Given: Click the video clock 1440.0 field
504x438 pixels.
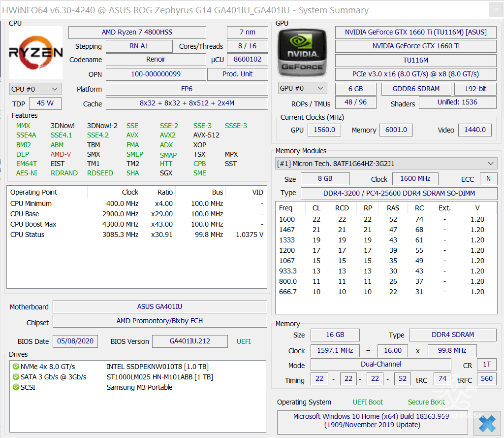Looking at the screenshot, I should (475, 130).
